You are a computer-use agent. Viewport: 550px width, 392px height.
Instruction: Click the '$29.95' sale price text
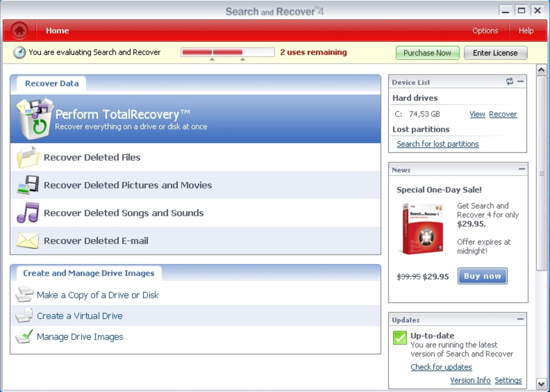click(436, 276)
